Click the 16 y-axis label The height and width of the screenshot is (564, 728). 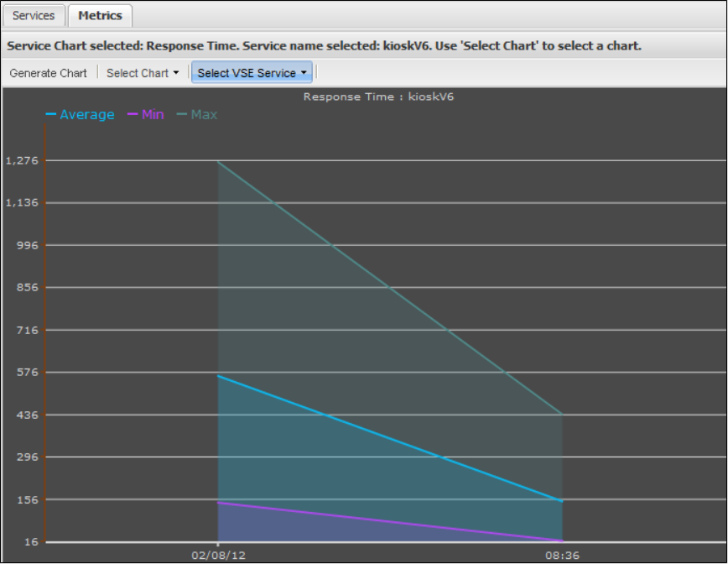[31, 542]
